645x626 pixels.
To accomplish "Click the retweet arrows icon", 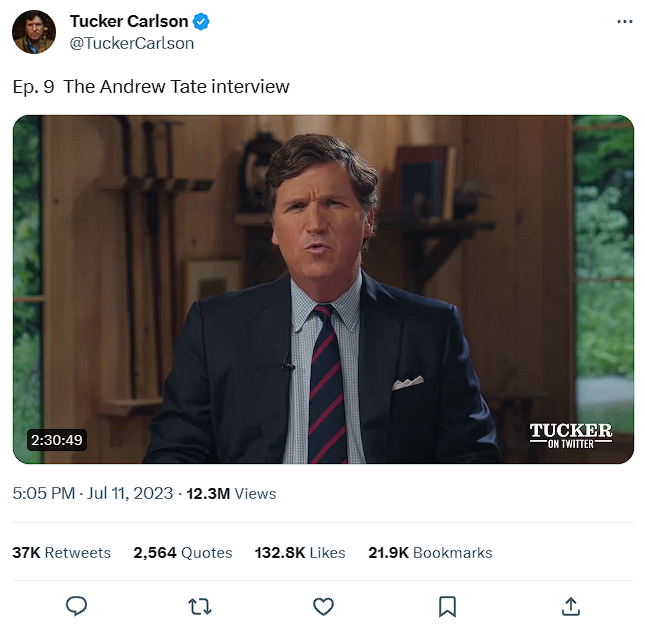I will (199, 606).
